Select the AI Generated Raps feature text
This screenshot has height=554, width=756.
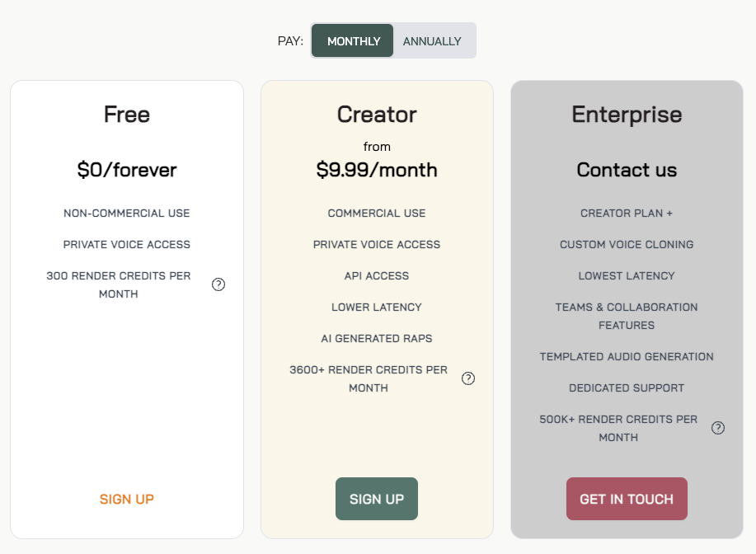coord(377,338)
